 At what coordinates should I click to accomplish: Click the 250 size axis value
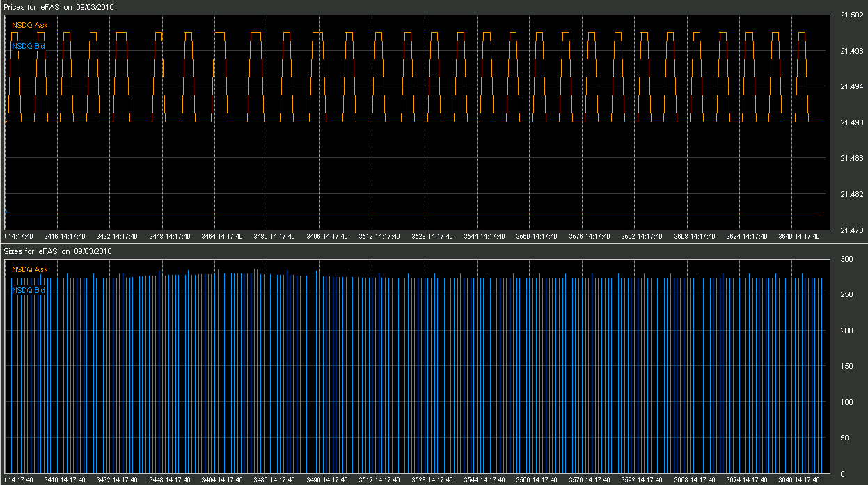[847, 295]
